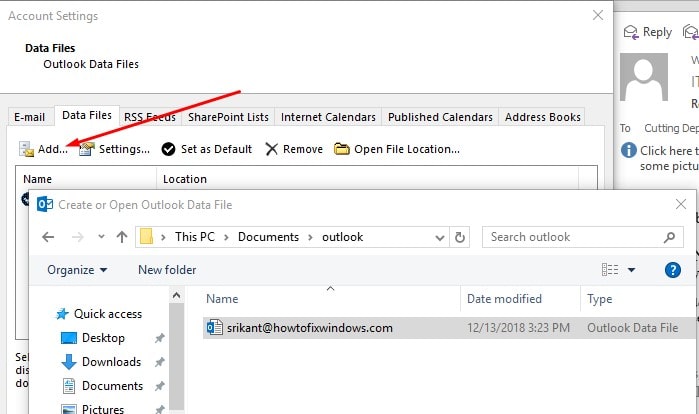
Task: Click path chevron after Documents
Action: 311,237
